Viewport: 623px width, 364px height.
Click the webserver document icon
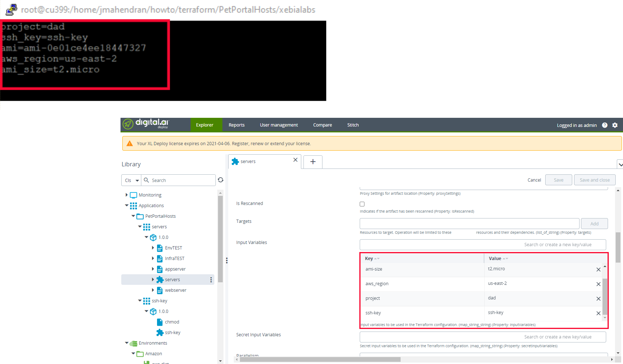pyautogui.click(x=160, y=290)
